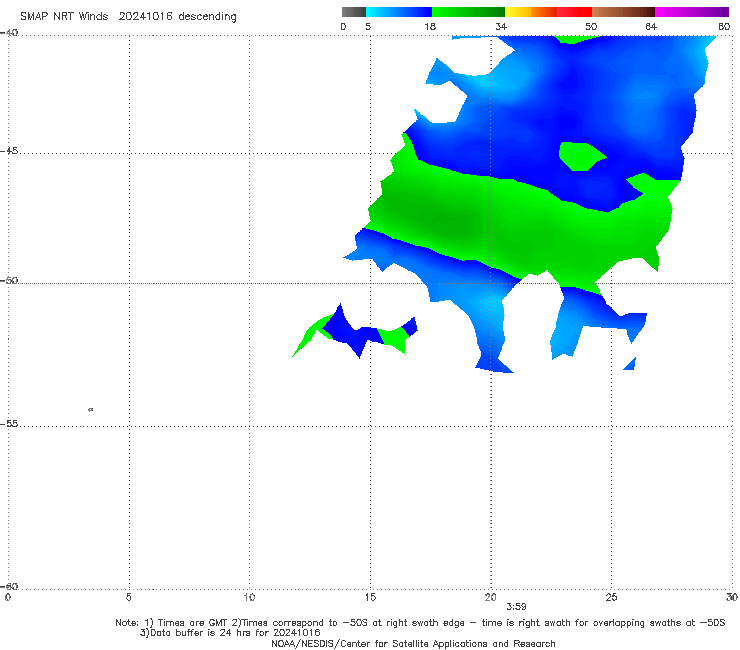Click the latitude label "-40"
740x650 pixels.
point(9,33)
